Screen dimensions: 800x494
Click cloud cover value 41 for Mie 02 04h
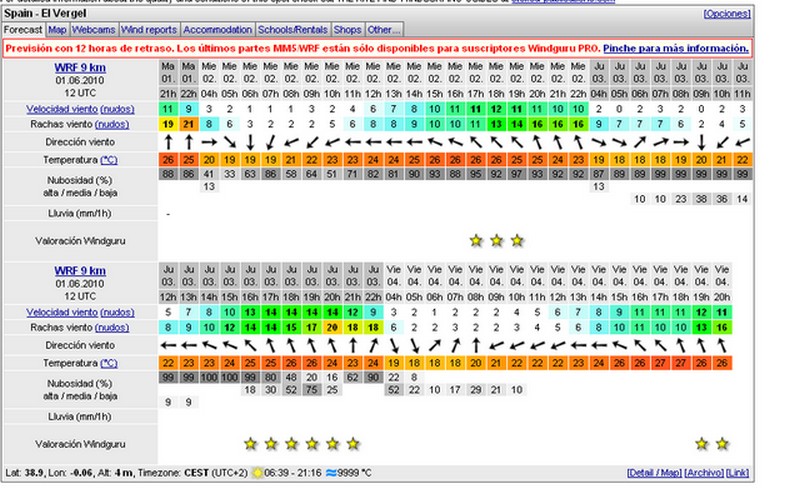(209, 174)
